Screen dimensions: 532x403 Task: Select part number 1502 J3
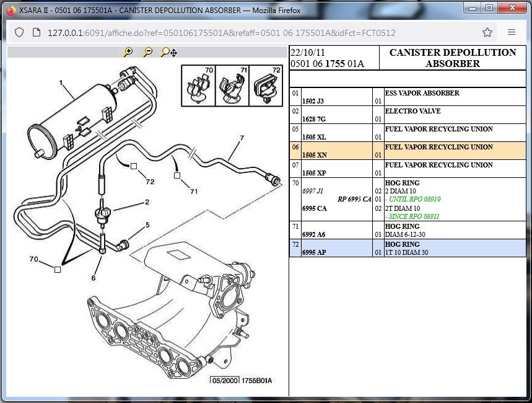(x=313, y=101)
